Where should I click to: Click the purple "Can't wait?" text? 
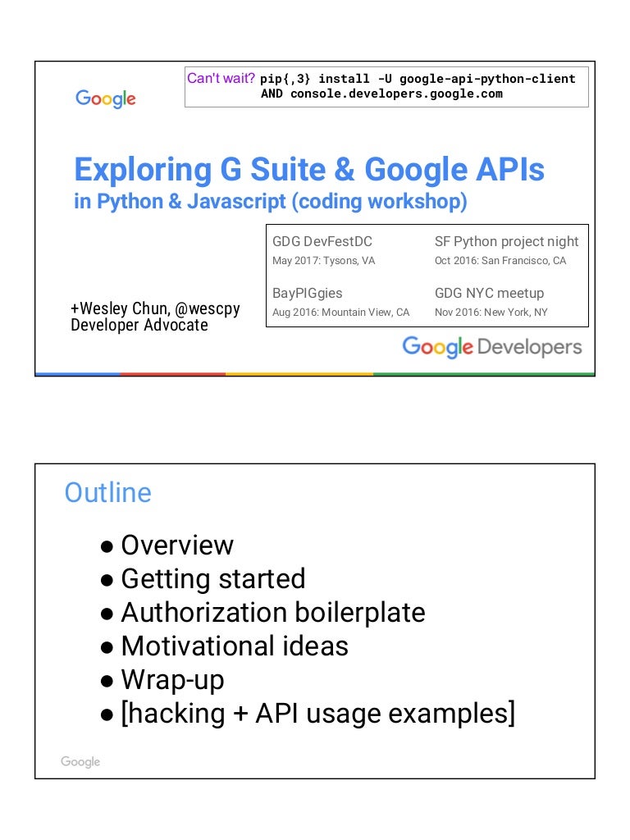tap(221, 79)
